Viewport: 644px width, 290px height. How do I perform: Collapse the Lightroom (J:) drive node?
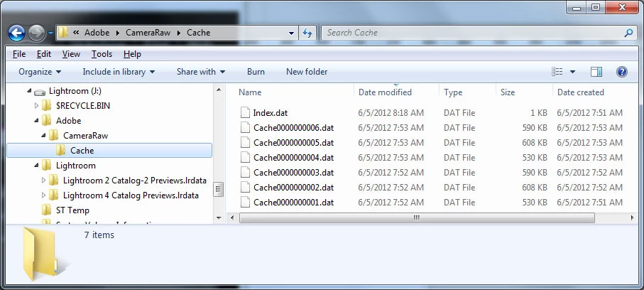29,91
